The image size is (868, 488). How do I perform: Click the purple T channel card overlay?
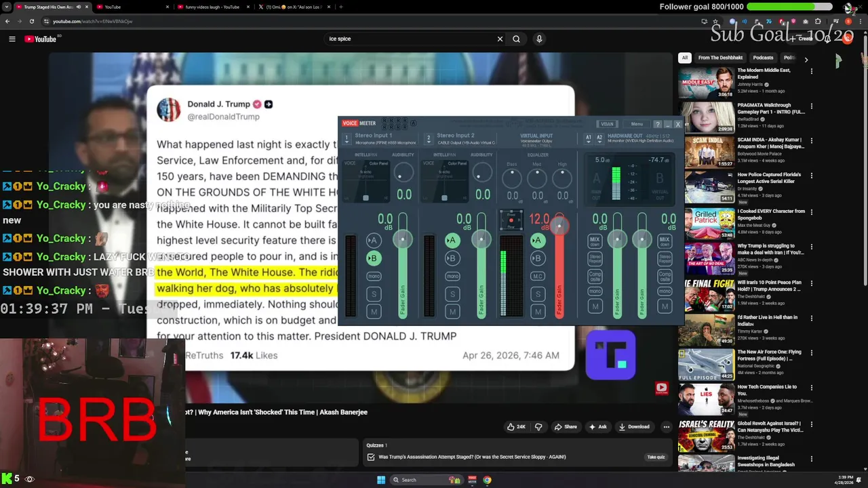(x=611, y=355)
